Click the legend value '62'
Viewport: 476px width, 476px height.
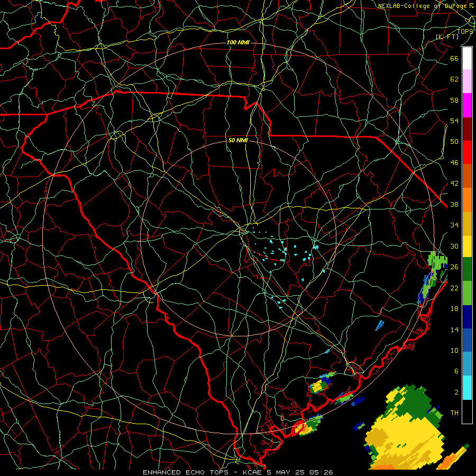pos(454,79)
